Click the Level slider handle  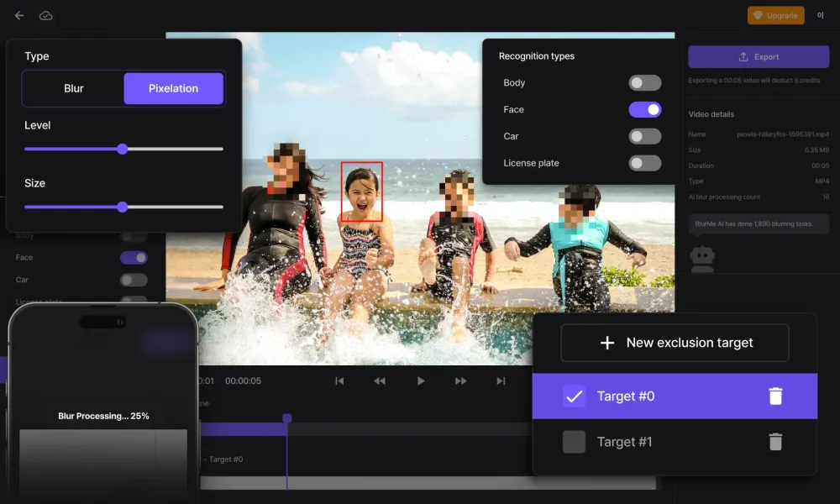pyautogui.click(x=123, y=149)
